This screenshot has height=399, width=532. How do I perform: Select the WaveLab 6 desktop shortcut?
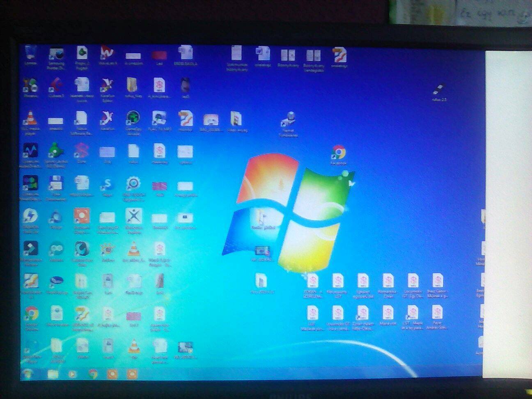tap(108, 55)
